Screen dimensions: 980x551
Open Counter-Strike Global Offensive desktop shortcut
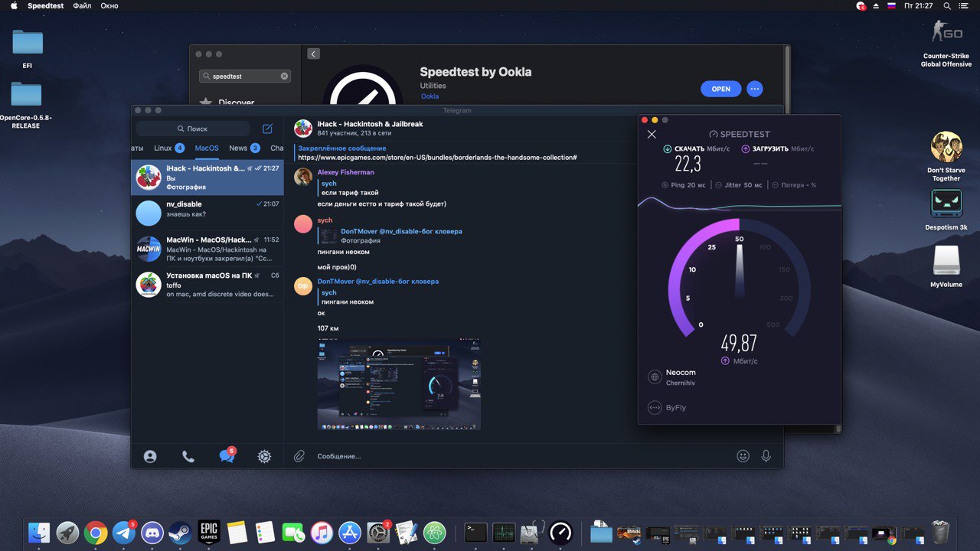pos(946,44)
